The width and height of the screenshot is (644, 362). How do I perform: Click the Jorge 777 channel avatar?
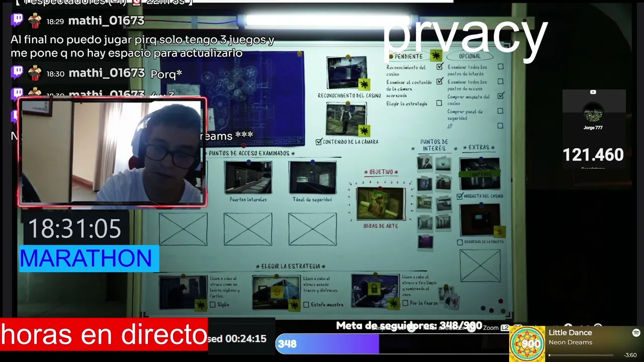593,112
